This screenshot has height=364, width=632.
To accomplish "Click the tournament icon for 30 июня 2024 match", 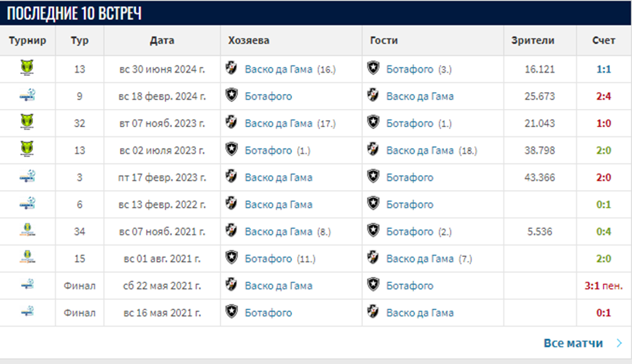I will [27, 67].
